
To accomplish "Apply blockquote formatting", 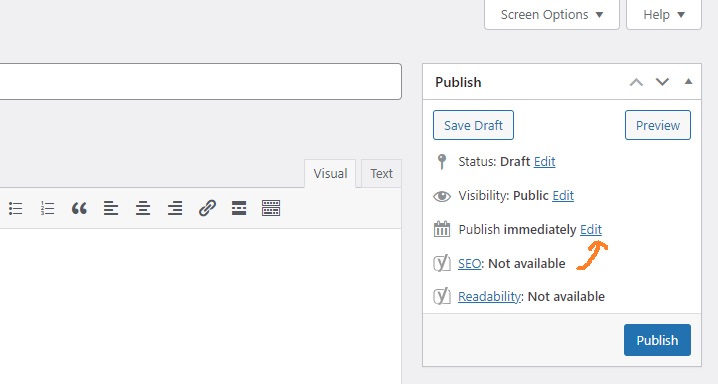I will point(79,209).
